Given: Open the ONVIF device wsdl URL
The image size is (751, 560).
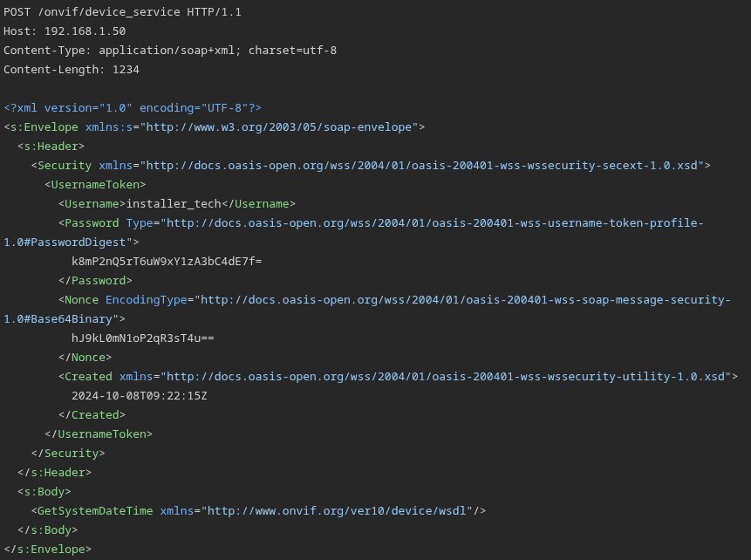Looking at the screenshot, I should [x=339, y=510].
